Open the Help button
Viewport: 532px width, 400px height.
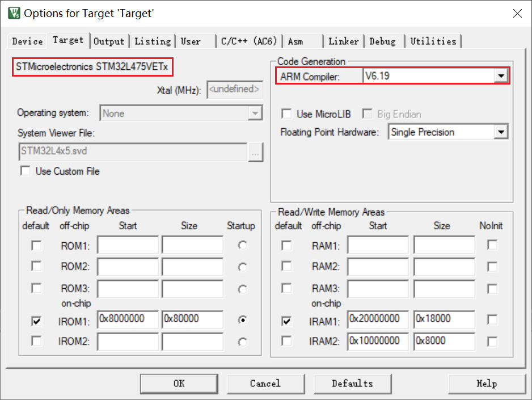coord(487,384)
